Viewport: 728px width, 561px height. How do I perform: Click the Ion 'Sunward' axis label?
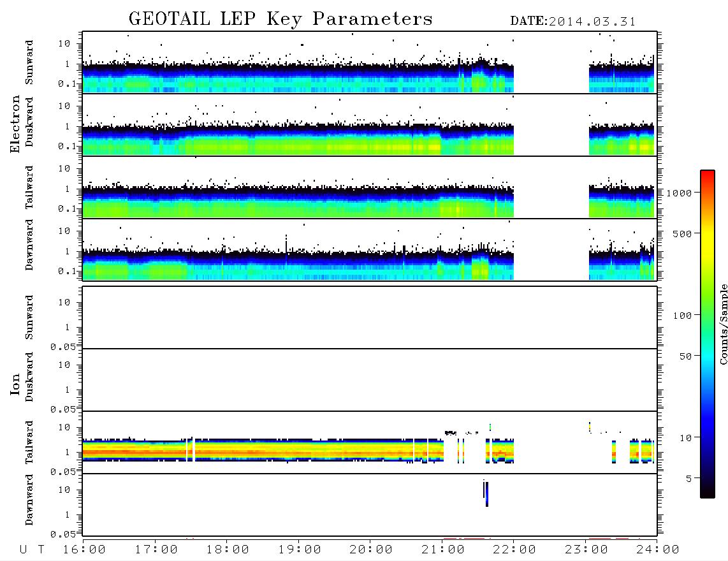29,317
